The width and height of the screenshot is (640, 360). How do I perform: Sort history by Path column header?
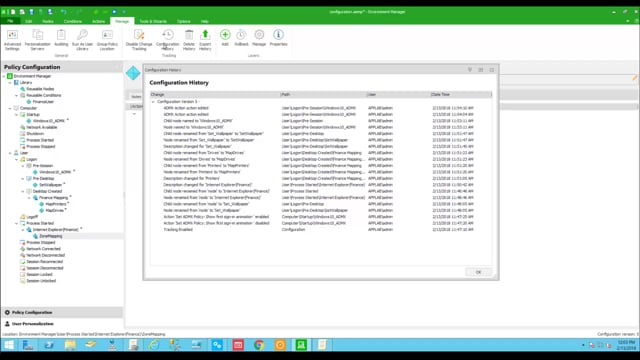323,94
